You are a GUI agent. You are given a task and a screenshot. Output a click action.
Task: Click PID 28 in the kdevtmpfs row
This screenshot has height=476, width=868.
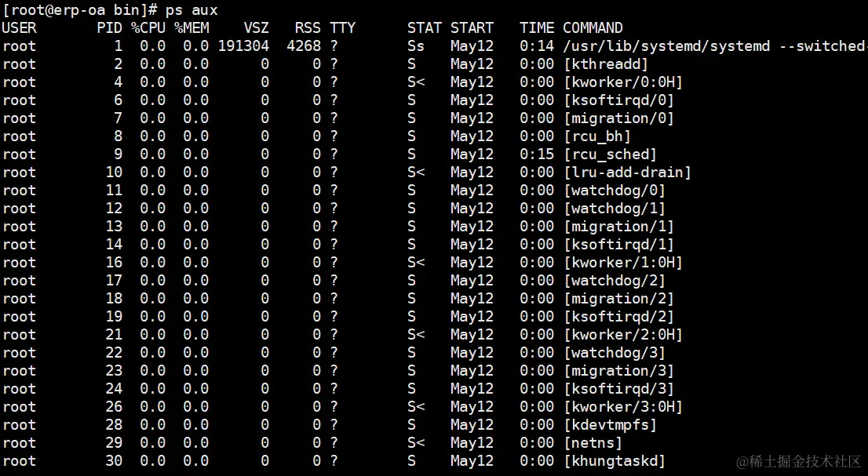coord(114,425)
